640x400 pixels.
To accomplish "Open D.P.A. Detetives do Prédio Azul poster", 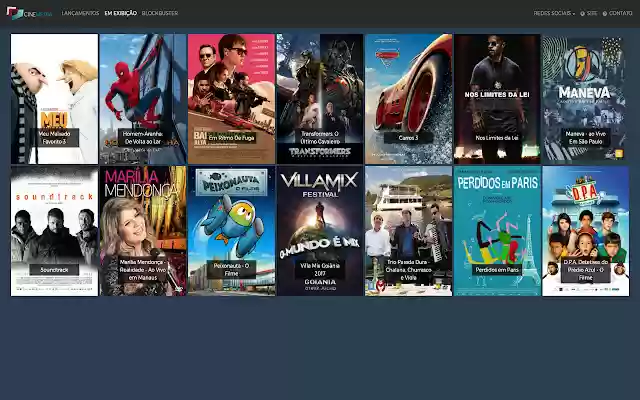I will tap(586, 231).
